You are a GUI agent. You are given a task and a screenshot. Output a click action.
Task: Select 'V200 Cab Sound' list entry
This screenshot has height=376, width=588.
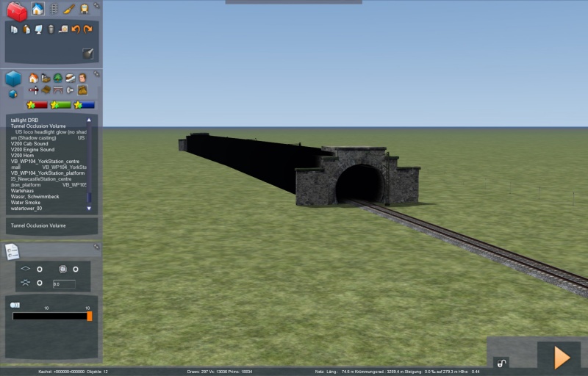[x=29, y=144]
